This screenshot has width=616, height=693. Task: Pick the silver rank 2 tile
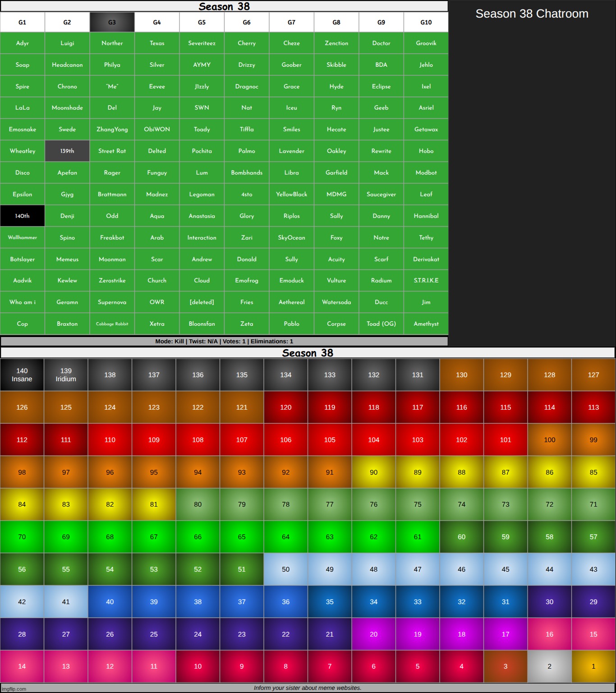(549, 666)
